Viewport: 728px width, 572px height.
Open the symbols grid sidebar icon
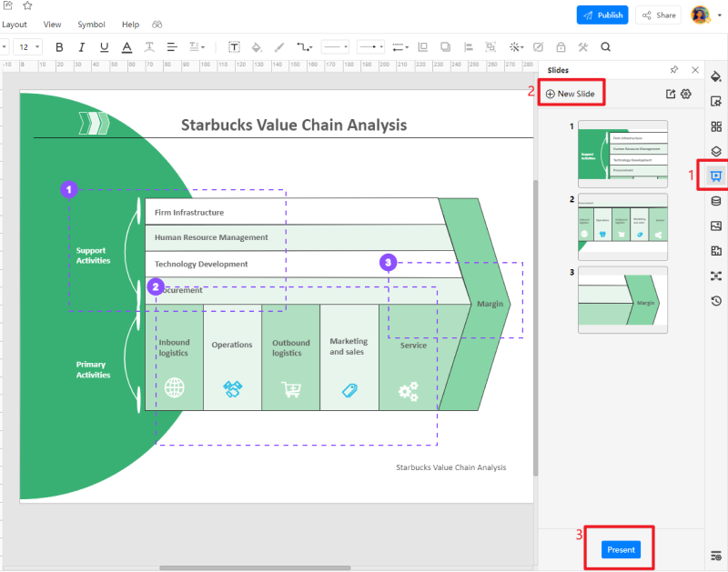point(716,126)
